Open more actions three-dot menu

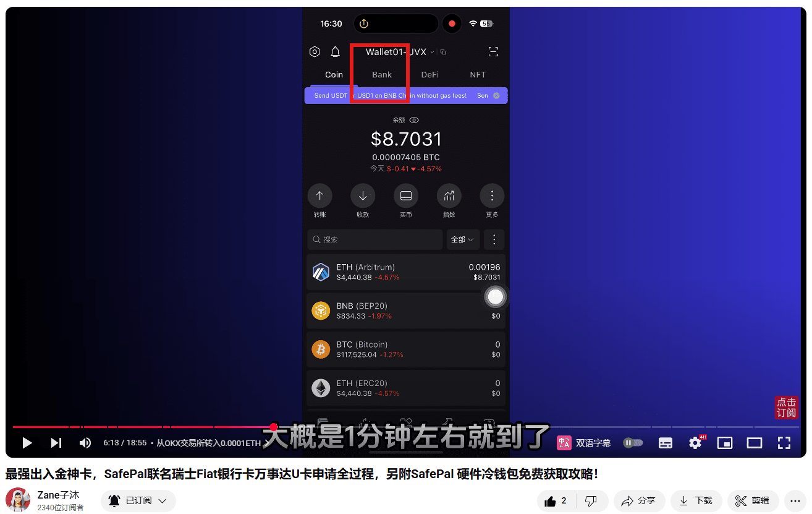(x=795, y=501)
